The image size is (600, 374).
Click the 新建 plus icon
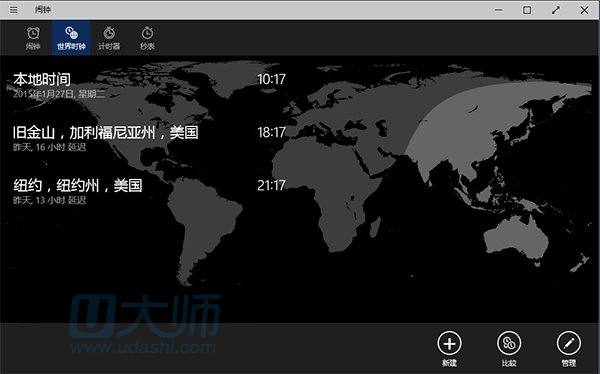(x=449, y=343)
